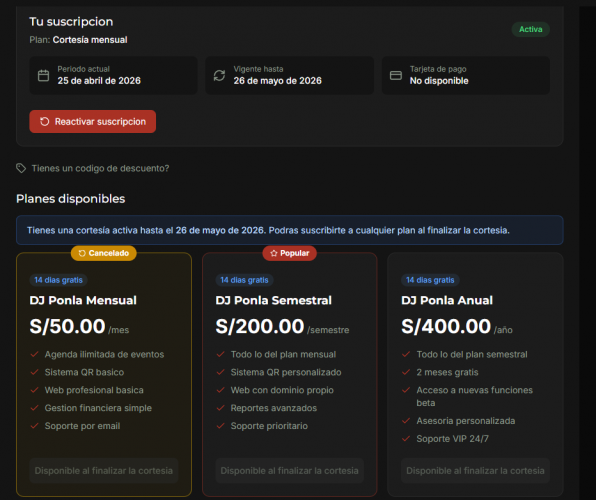596x500 pixels.
Task: Click 14 dias gratis tag on Anual plan
Action: coord(430,280)
